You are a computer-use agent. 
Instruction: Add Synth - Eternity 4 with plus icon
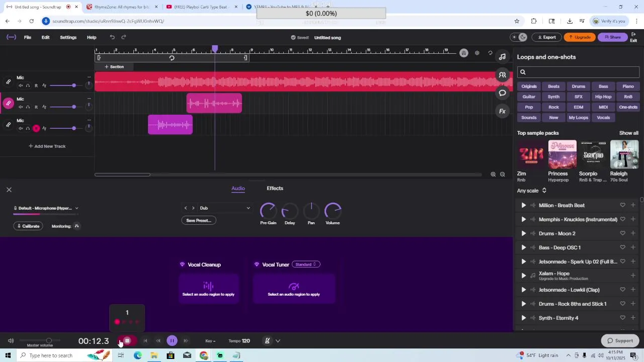633,318
